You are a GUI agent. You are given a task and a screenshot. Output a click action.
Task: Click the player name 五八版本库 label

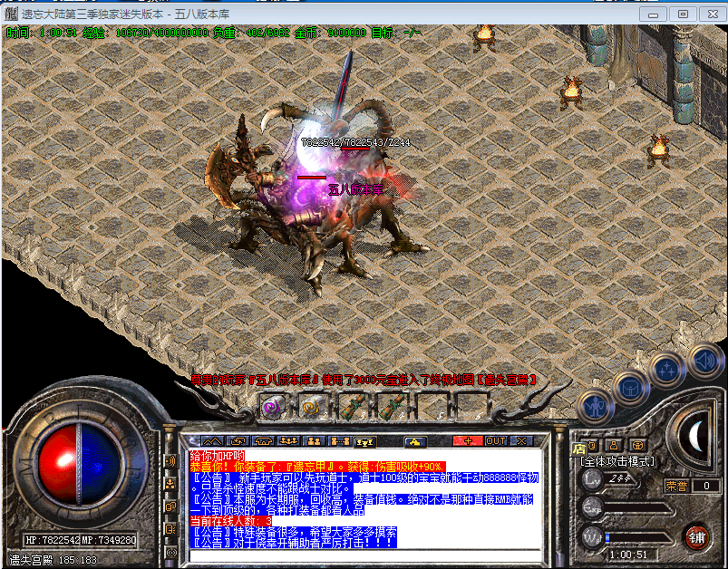(355, 189)
